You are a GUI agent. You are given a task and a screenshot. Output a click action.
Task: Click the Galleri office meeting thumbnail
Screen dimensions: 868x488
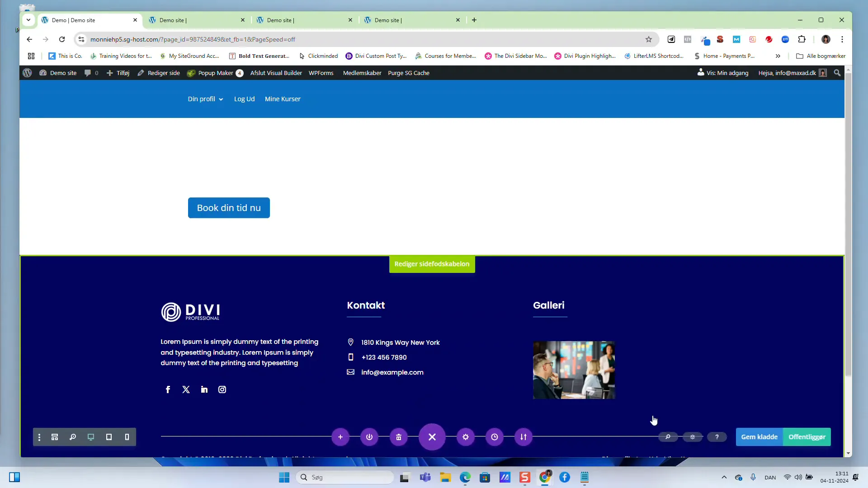tap(574, 370)
